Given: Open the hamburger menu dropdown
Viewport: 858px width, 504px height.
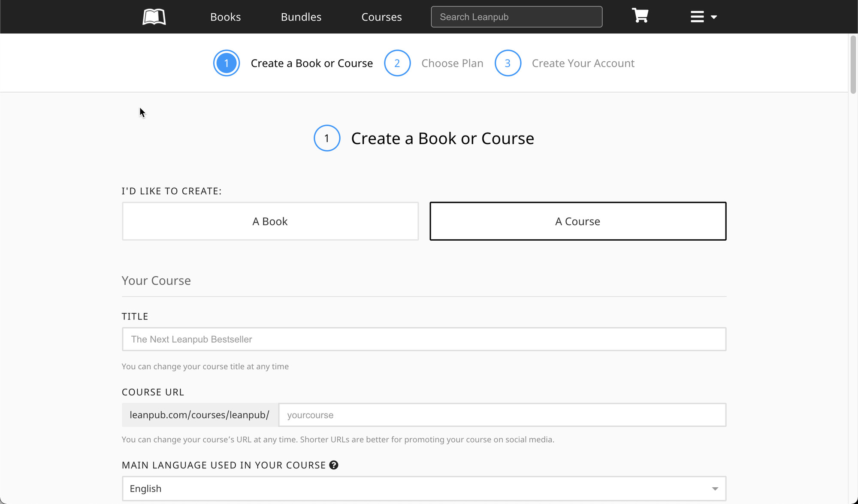Looking at the screenshot, I should [704, 17].
